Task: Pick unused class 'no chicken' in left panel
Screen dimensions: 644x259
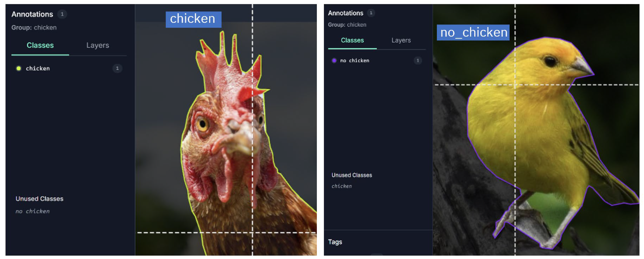Action: [x=32, y=211]
